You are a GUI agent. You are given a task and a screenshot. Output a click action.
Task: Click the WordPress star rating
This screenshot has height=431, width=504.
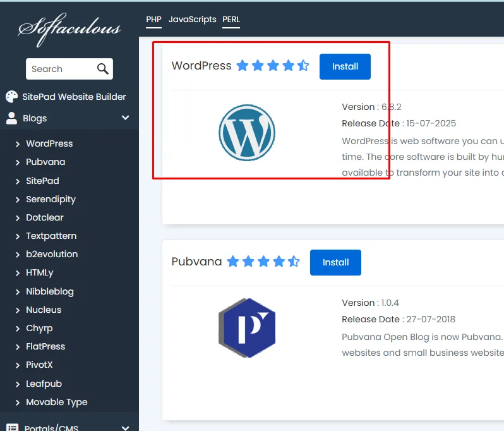tap(273, 66)
